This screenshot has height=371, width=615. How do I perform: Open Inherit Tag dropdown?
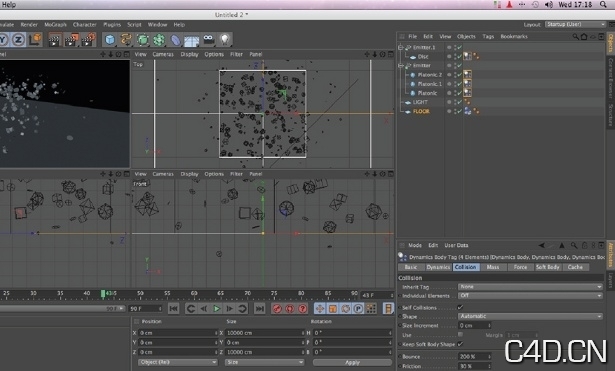530,287
